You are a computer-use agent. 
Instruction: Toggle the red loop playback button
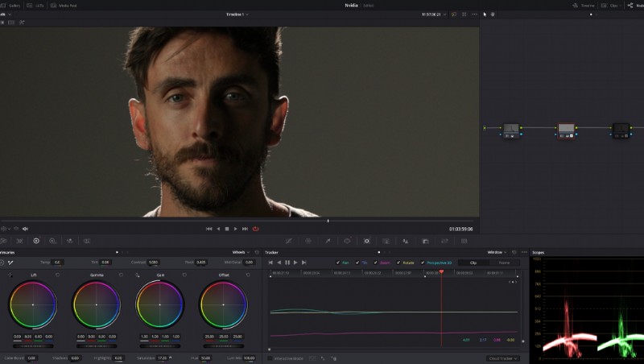pos(255,229)
